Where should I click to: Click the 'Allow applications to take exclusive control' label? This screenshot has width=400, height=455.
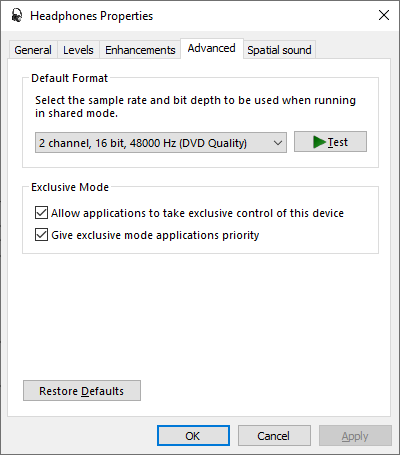pyautogui.click(x=197, y=213)
